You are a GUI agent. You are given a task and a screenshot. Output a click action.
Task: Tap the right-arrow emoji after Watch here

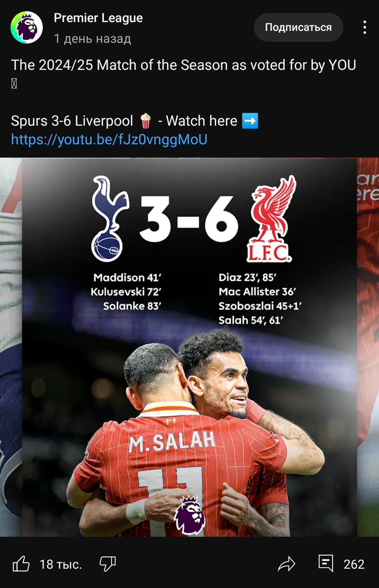pyautogui.click(x=250, y=121)
